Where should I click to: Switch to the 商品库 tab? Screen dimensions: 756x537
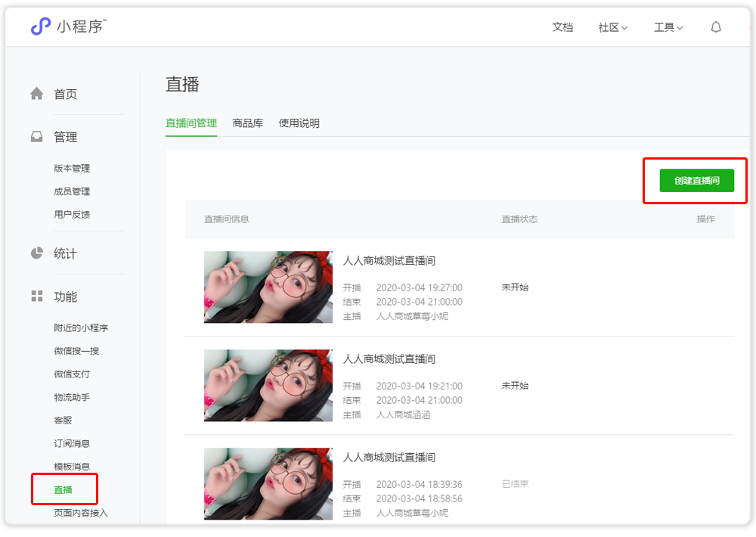click(x=247, y=123)
